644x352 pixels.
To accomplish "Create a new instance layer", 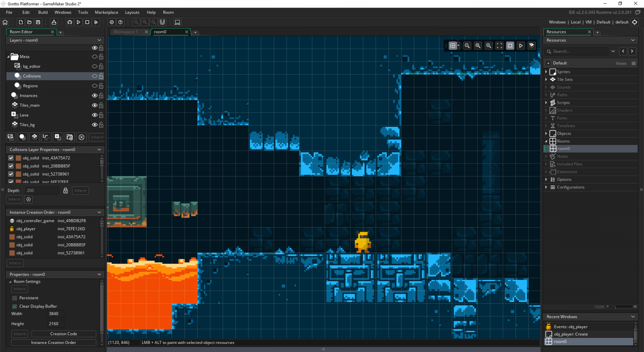I will click(x=23, y=137).
